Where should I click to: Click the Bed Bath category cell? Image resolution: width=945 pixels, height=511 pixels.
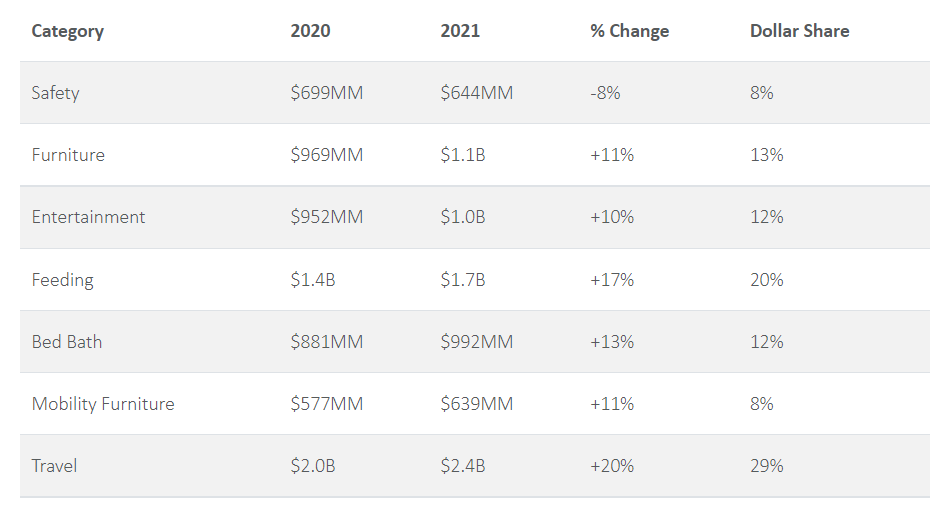tap(66, 342)
